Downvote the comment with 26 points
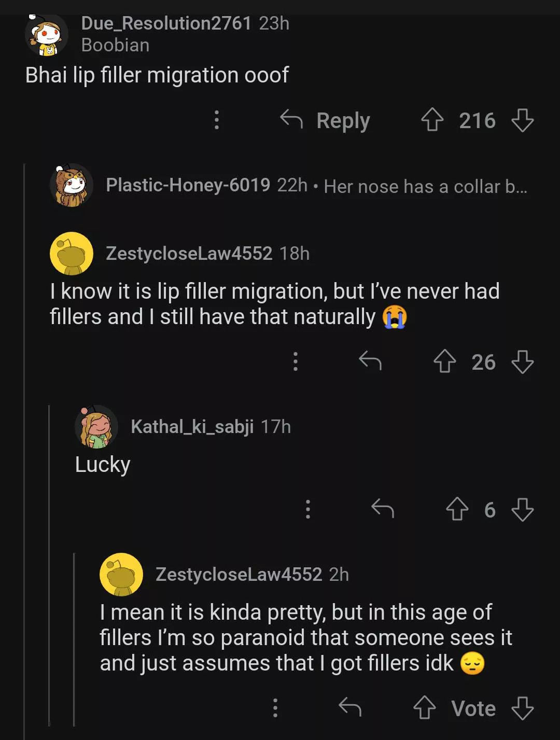 pyautogui.click(x=522, y=361)
